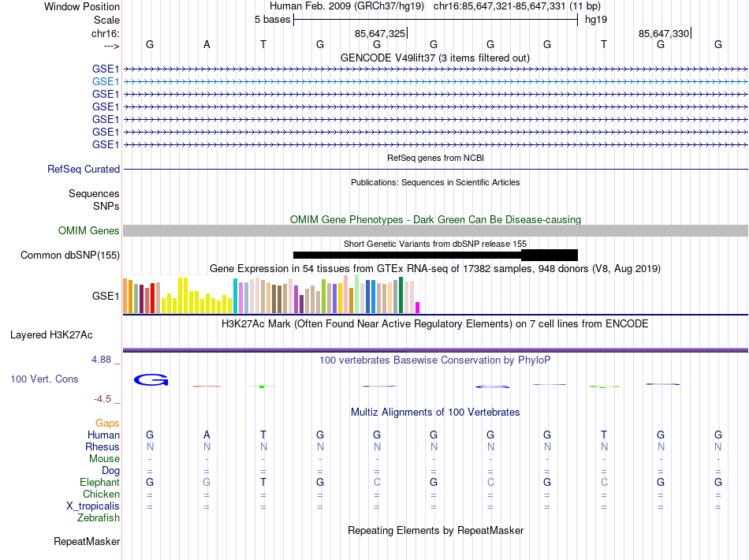Open 'Repeating Elements by RepeatMasker' title
The width and height of the screenshot is (749, 560).
click(435, 530)
